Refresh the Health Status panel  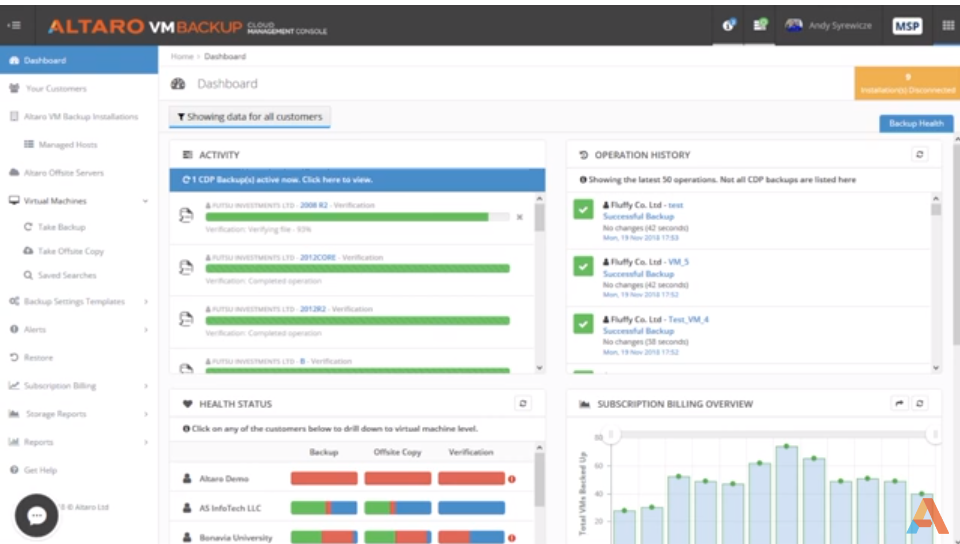click(521, 404)
